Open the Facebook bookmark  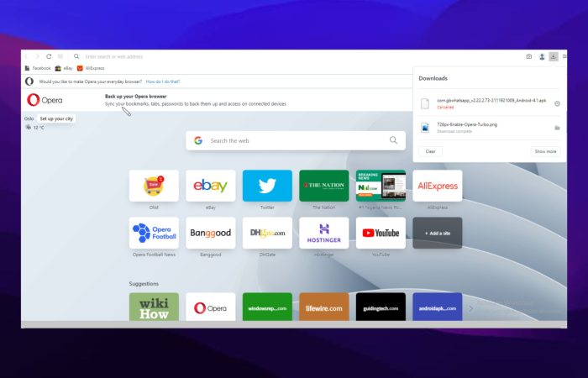(x=38, y=68)
